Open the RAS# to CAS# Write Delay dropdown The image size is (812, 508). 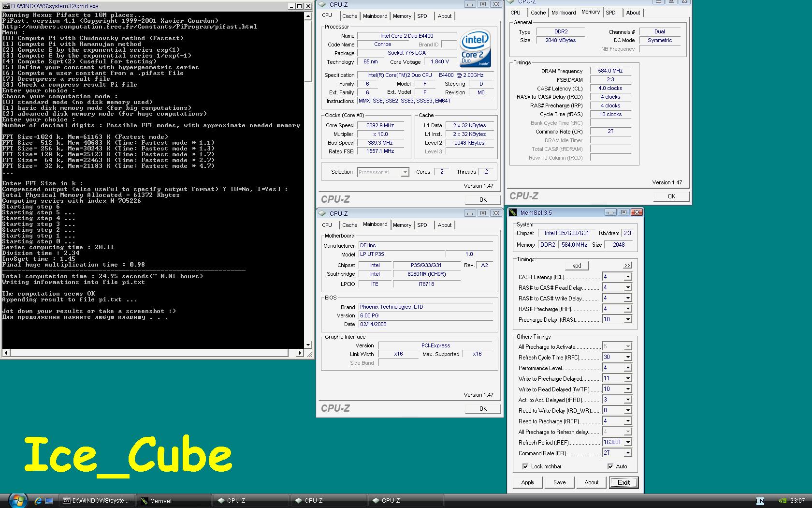point(628,299)
